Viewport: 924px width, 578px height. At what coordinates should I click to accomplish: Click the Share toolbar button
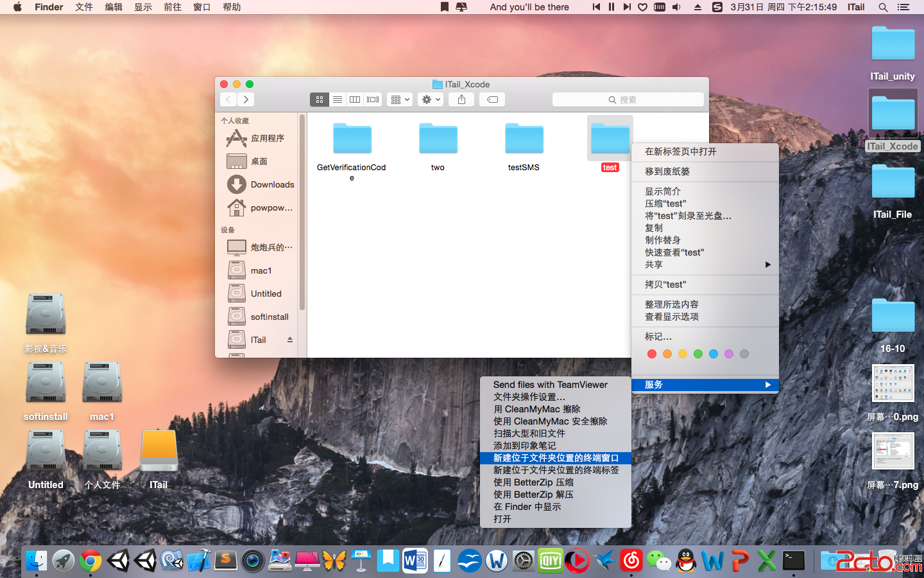pyautogui.click(x=461, y=100)
